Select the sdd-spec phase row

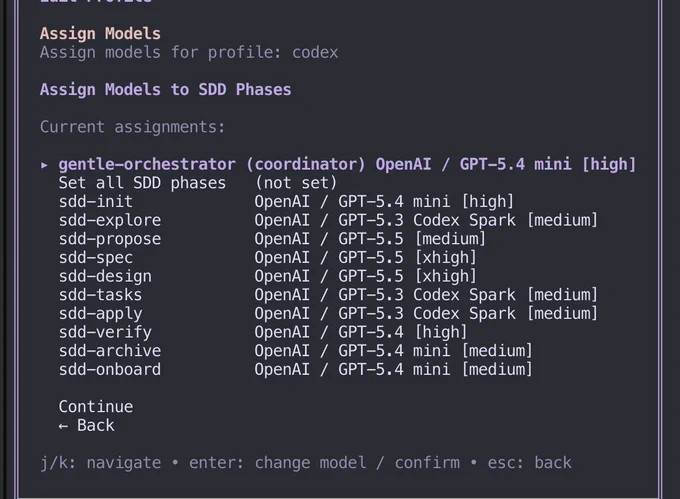pos(268,258)
